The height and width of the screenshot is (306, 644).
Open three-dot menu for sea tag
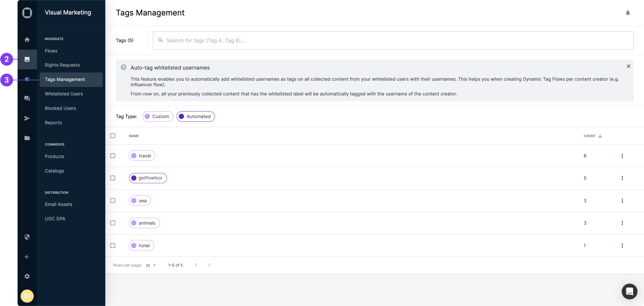point(622,201)
